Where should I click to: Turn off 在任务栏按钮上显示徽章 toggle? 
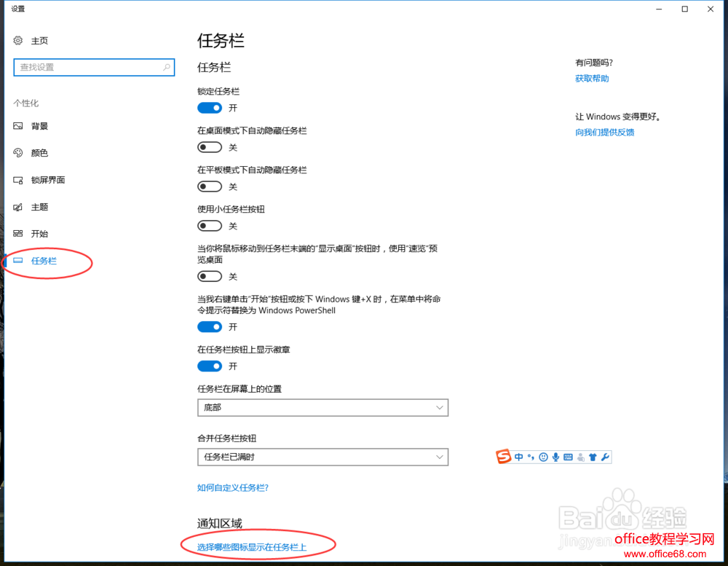tap(210, 366)
